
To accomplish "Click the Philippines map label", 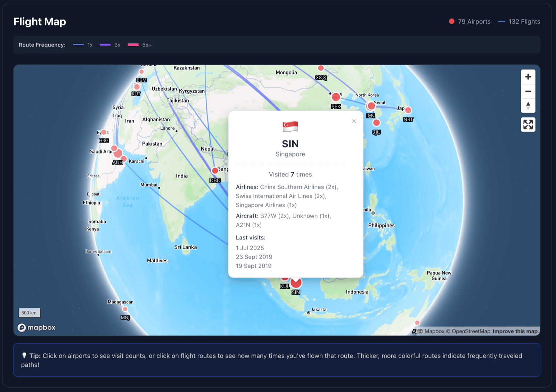I will [x=382, y=226].
